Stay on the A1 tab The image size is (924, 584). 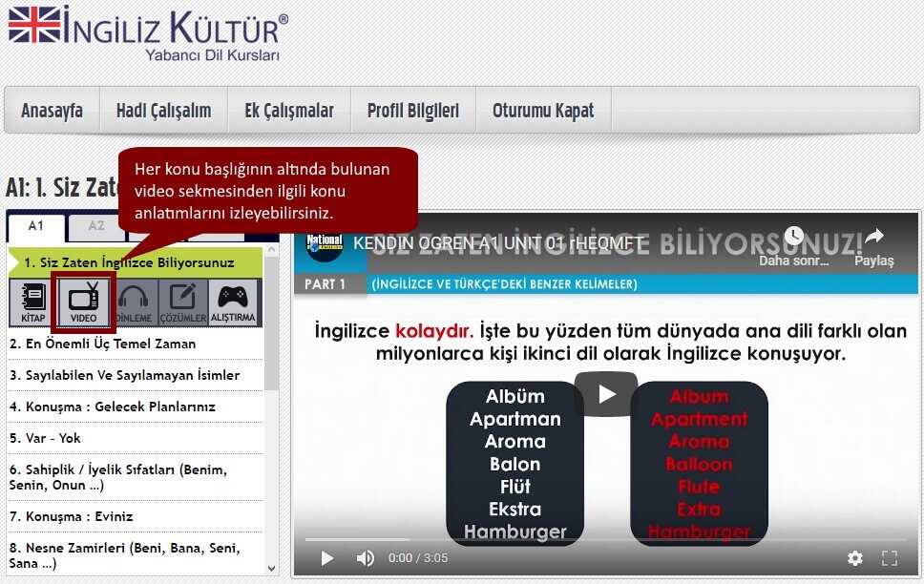(x=36, y=226)
